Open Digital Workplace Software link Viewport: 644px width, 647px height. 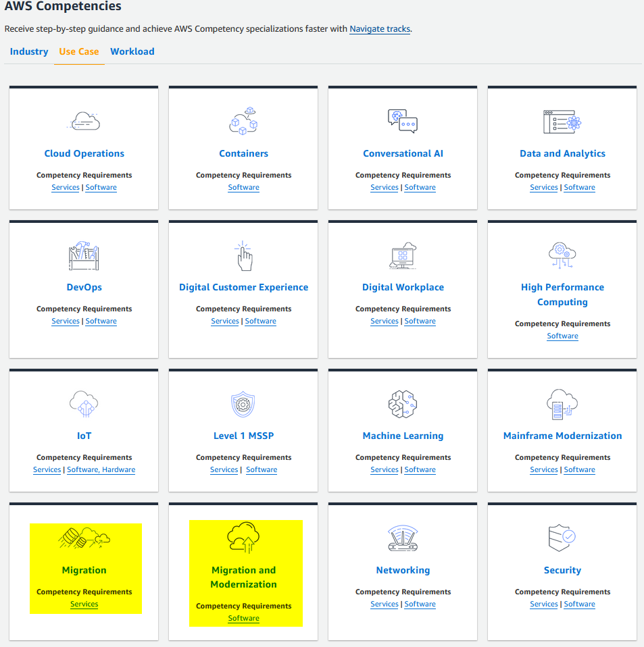(x=420, y=321)
